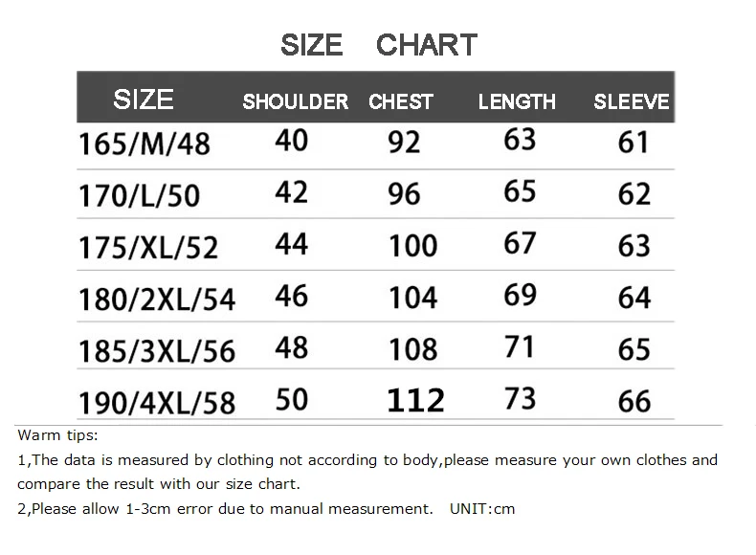
Task: Click the SIZE column header
Action: coord(144,100)
